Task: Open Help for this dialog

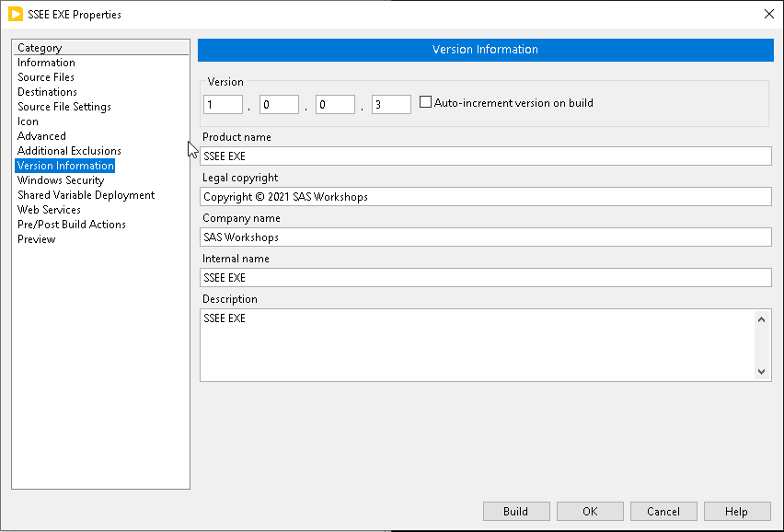Action: (x=737, y=511)
